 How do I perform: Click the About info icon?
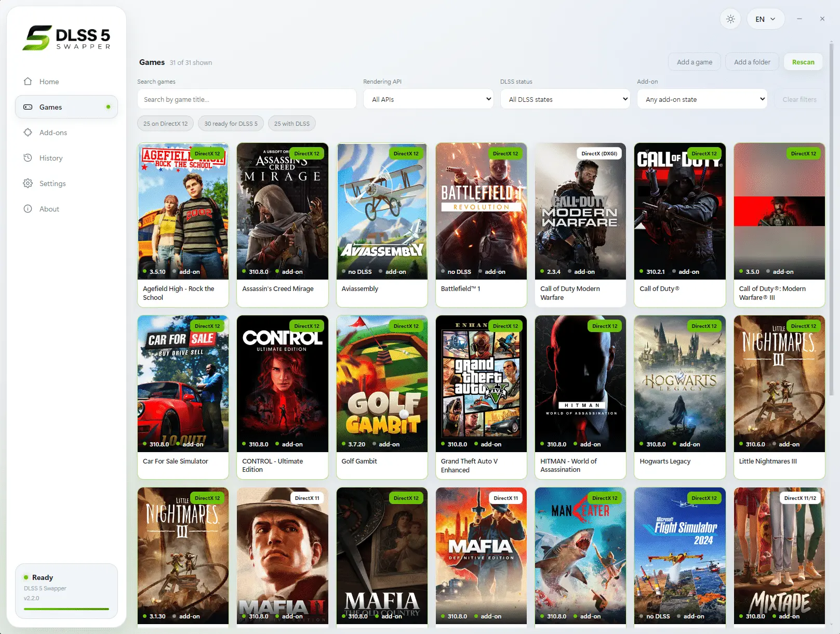(28, 209)
